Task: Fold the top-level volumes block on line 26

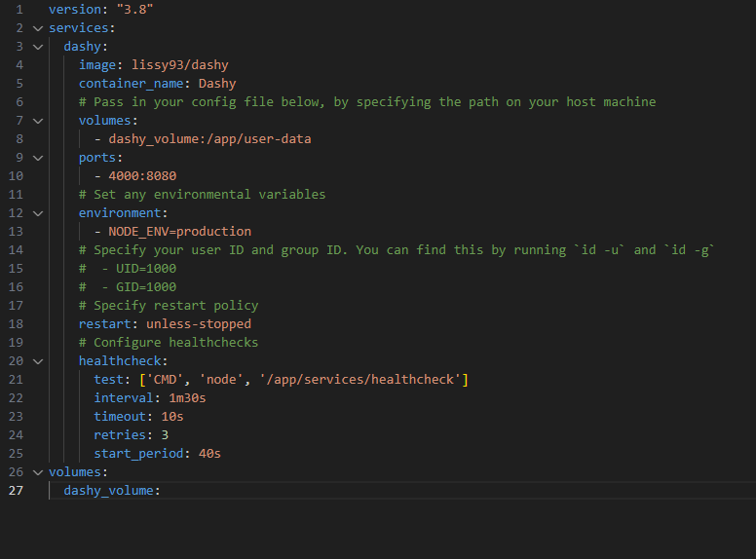Action: pyautogui.click(x=37, y=472)
